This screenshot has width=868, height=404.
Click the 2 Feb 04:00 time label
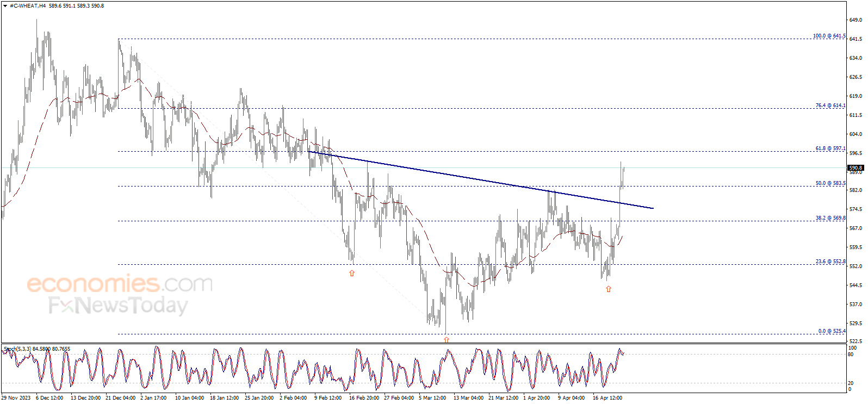(x=293, y=398)
